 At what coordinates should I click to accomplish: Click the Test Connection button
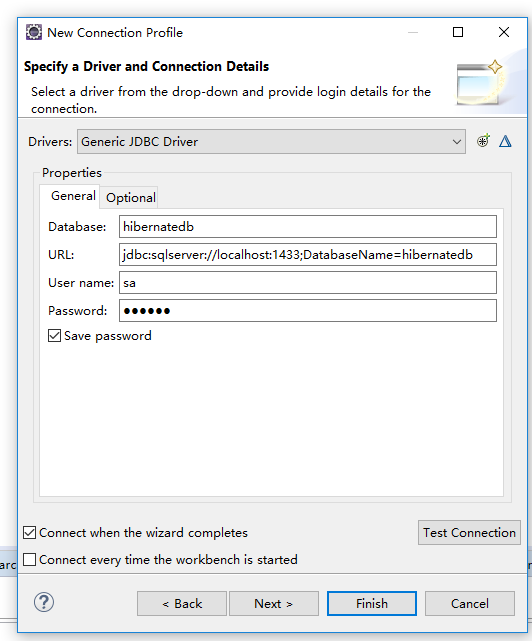(x=469, y=533)
